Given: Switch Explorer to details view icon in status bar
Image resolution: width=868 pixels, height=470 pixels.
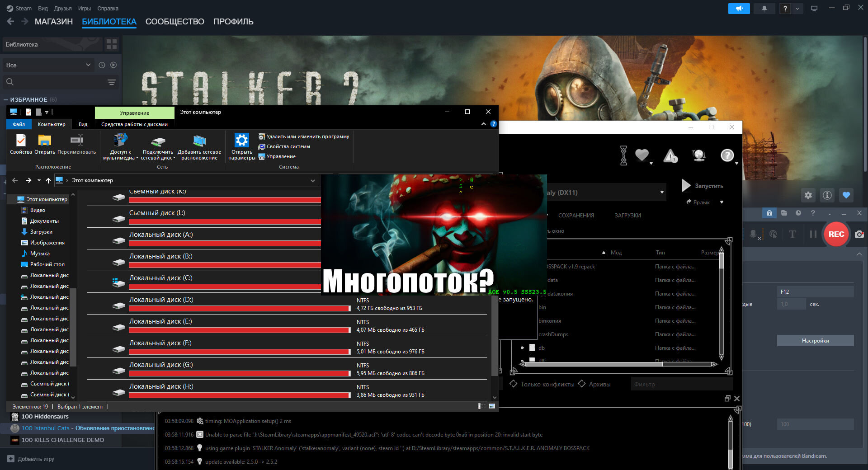Looking at the screenshot, I should [x=482, y=406].
